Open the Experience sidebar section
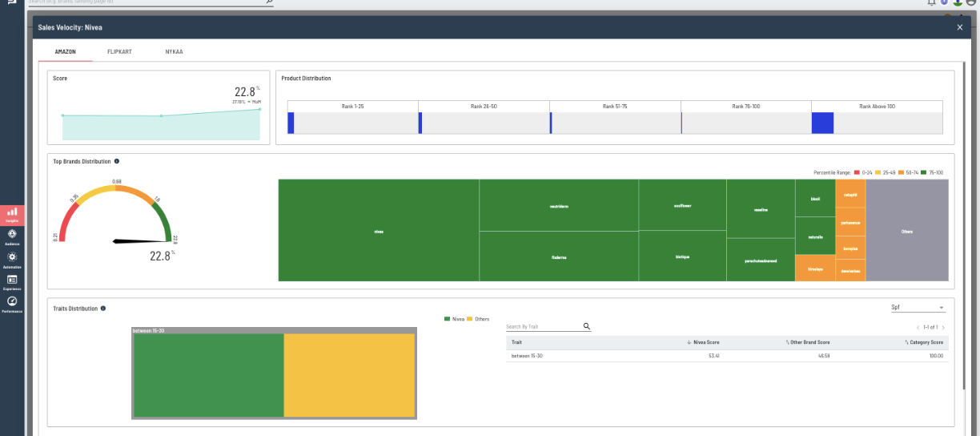 (x=12, y=281)
